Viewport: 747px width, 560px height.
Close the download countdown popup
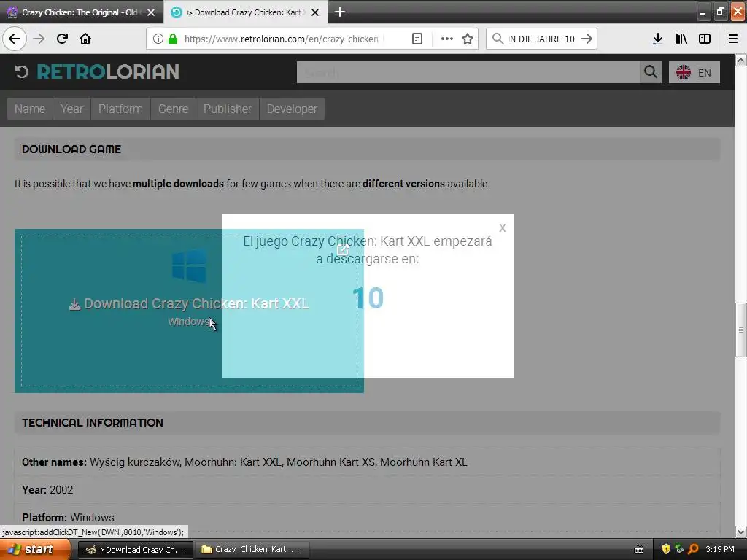pyautogui.click(x=503, y=228)
